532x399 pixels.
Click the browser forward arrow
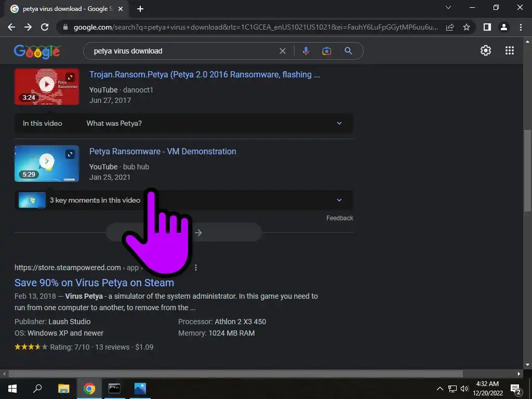tap(28, 27)
